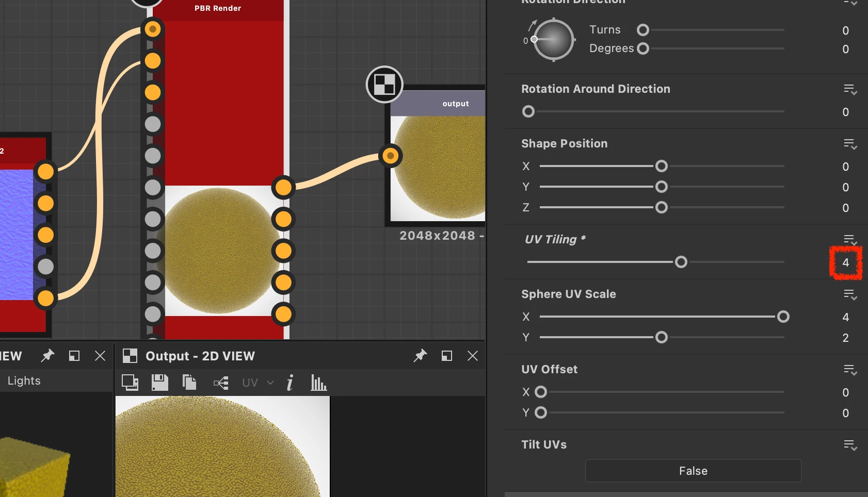Select the PBR Render node title

pyautogui.click(x=218, y=8)
